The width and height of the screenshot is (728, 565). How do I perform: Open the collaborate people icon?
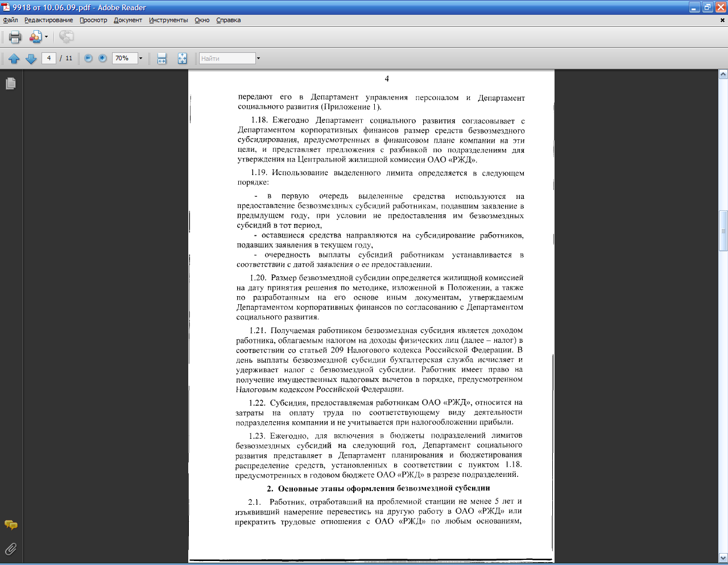point(35,37)
